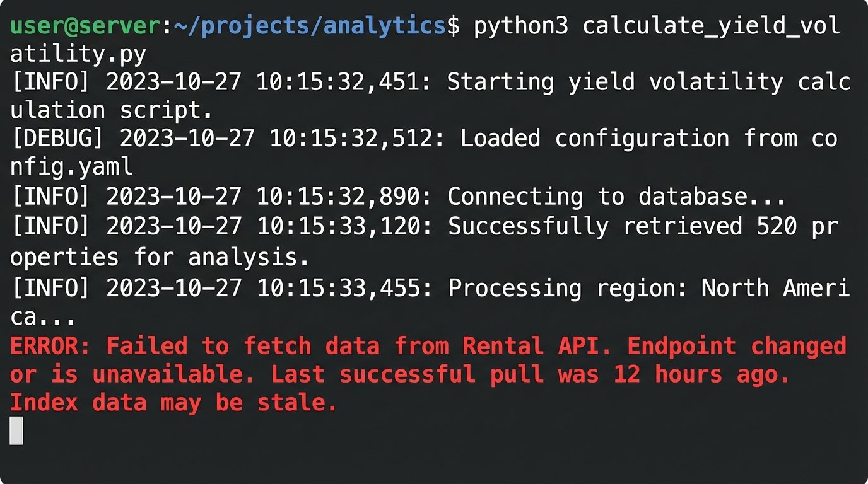Click '12 hours ago' in error text
The height and width of the screenshot is (484, 868).
tap(700, 374)
